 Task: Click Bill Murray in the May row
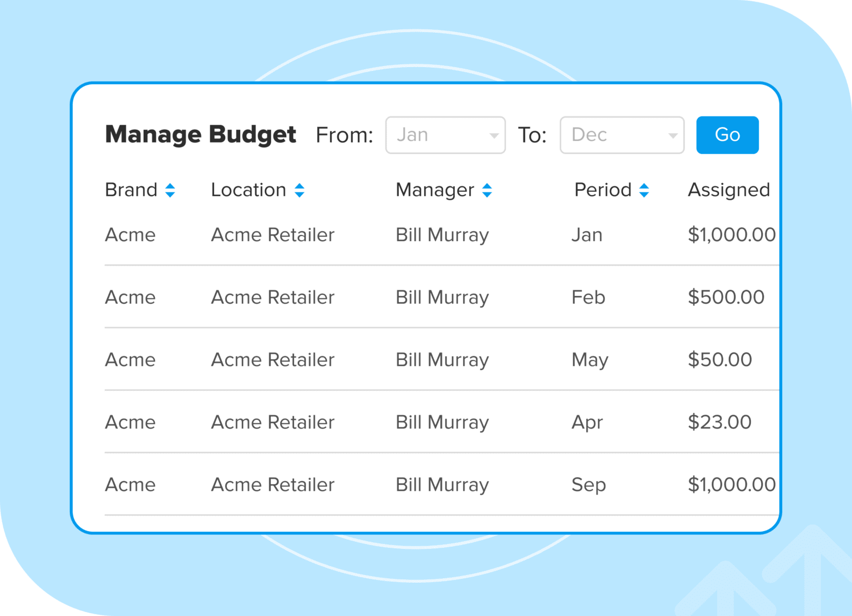click(x=442, y=360)
